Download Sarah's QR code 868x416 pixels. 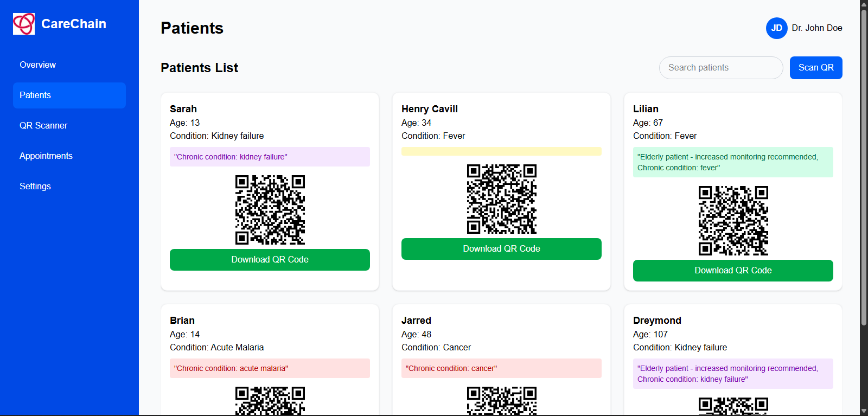click(270, 260)
